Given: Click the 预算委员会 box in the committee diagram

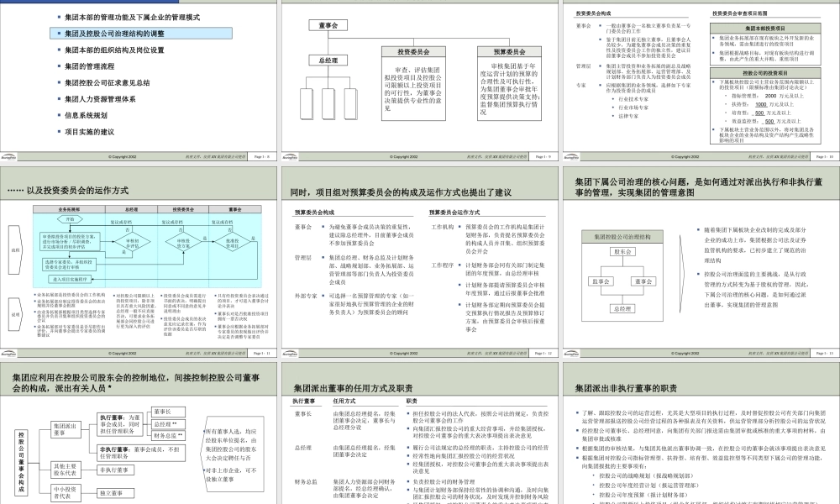Looking at the screenshot, I should coord(510,51).
